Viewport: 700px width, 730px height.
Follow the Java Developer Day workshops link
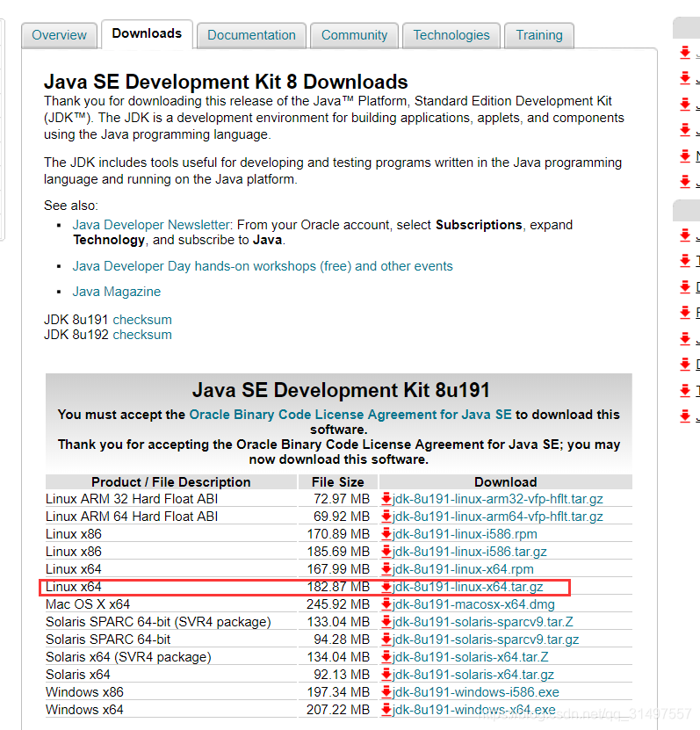(263, 266)
